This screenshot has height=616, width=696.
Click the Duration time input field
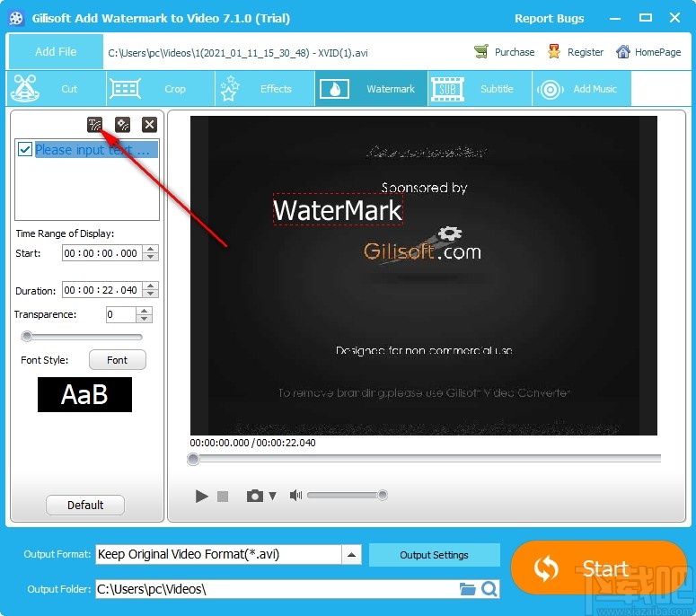click(102, 290)
